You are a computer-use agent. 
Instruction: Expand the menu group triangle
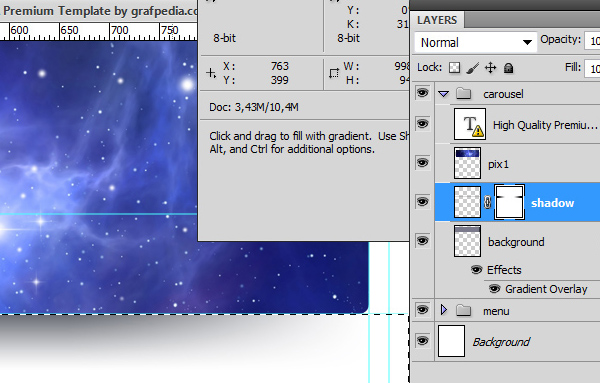(x=444, y=310)
